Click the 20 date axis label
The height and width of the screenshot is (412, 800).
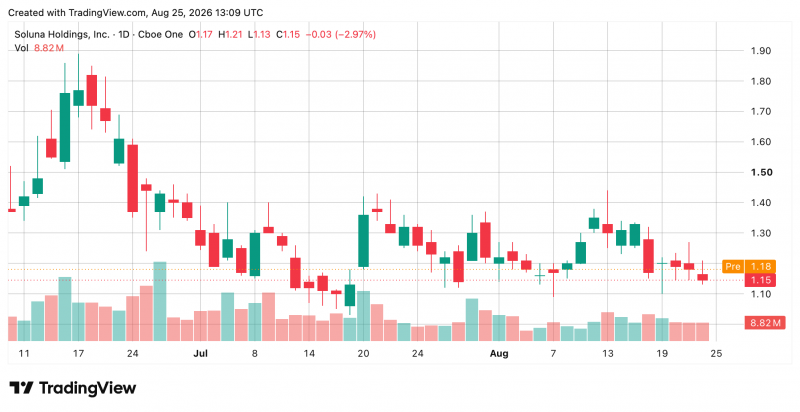tap(363, 353)
